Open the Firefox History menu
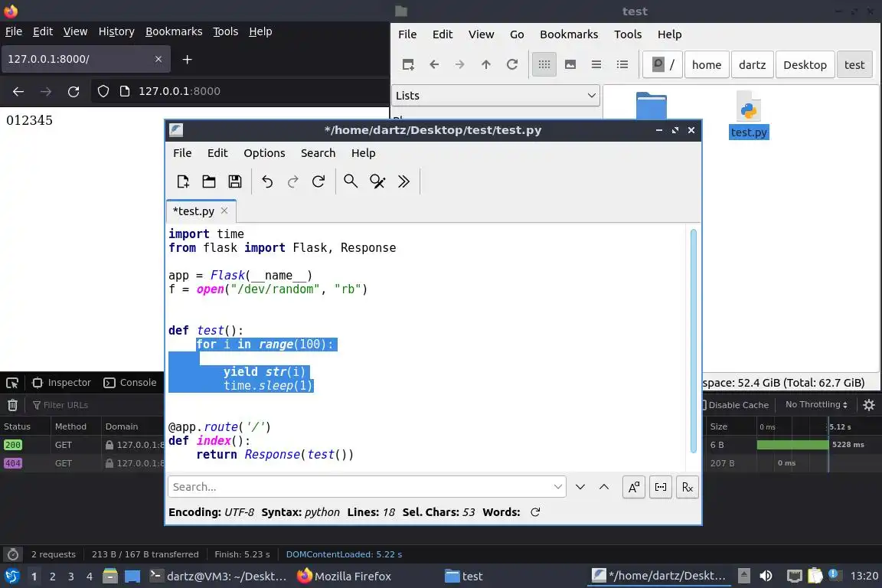Screen dimensions: 882x588 click(x=116, y=31)
